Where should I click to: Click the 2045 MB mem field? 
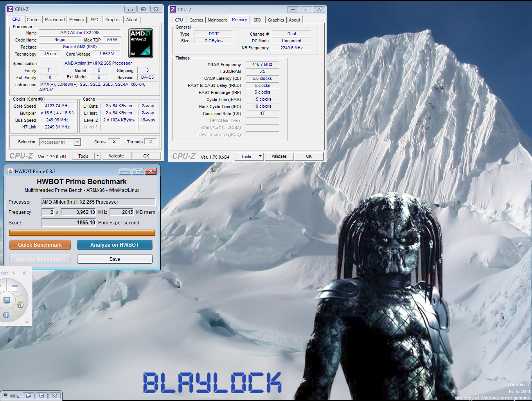pos(122,212)
